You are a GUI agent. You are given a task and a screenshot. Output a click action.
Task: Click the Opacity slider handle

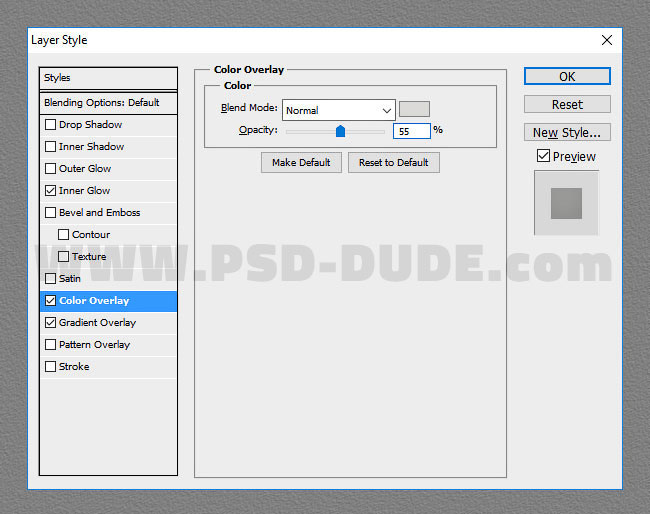[x=340, y=131]
